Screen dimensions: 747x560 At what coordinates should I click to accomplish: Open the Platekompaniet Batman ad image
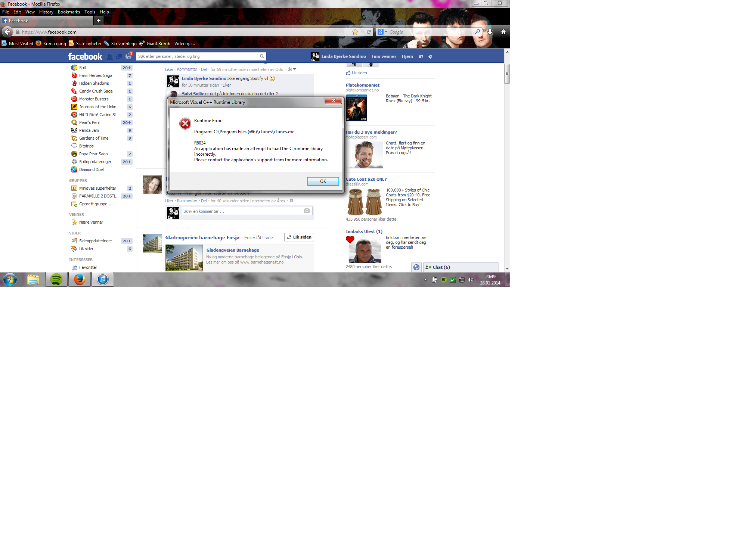point(356,108)
